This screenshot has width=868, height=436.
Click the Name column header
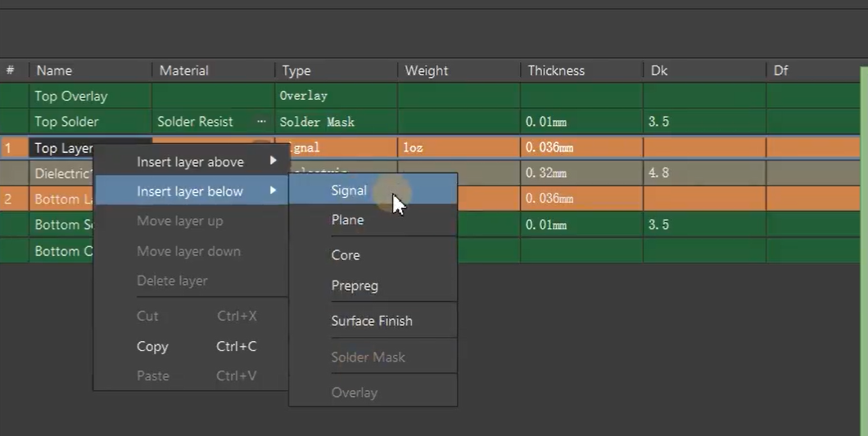point(54,70)
